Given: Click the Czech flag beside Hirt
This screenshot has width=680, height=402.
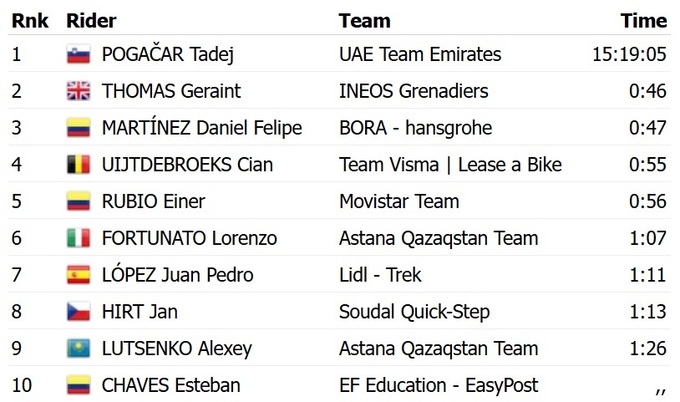Looking at the screenshot, I should [78, 312].
